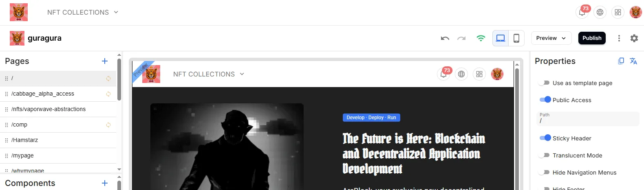644x190 pixels.
Task: Expand NFT COLLECTIONS menu in top header
Action: (x=83, y=12)
